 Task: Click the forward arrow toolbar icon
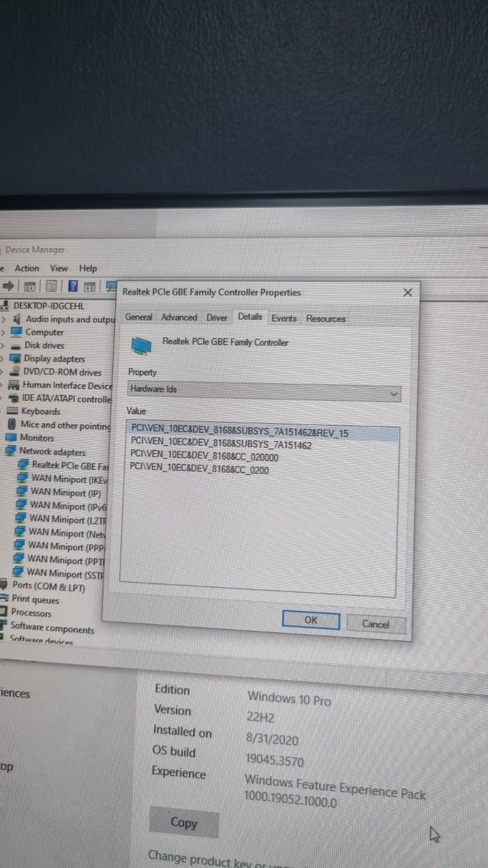pos(8,286)
